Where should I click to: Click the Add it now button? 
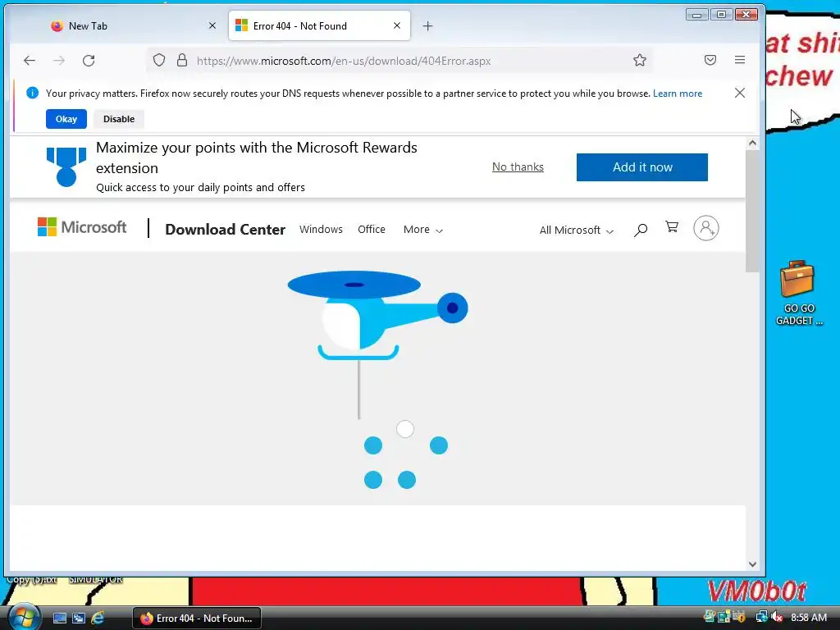[x=641, y=167]
